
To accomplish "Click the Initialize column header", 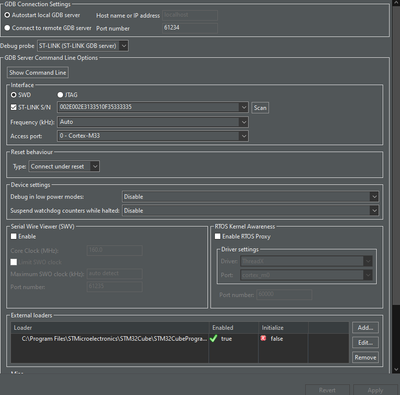I will click(283, 328).
